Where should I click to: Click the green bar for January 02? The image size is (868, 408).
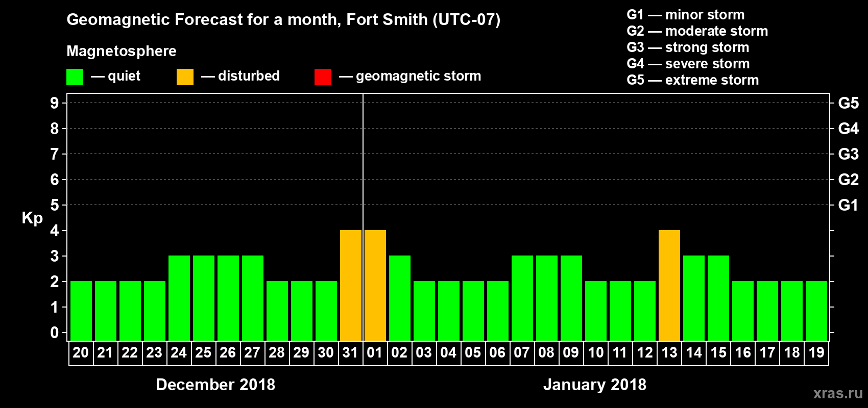click(x=400, y=298)
